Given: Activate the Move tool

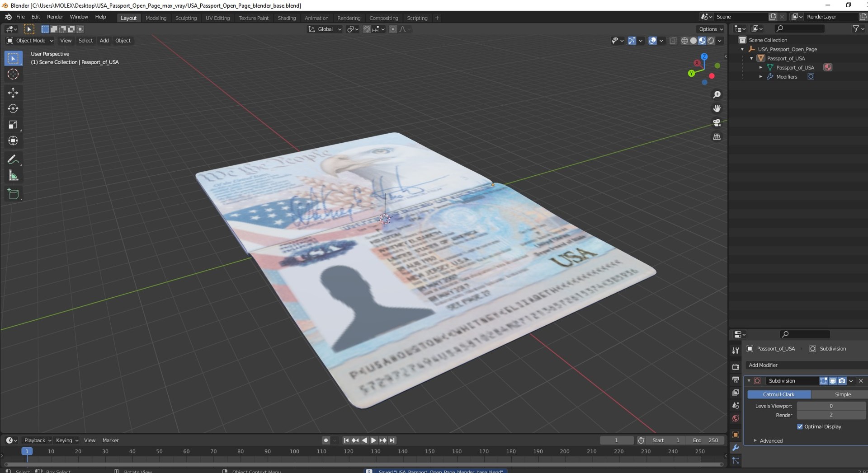Looking at the screenshot, I should point(13,93).
